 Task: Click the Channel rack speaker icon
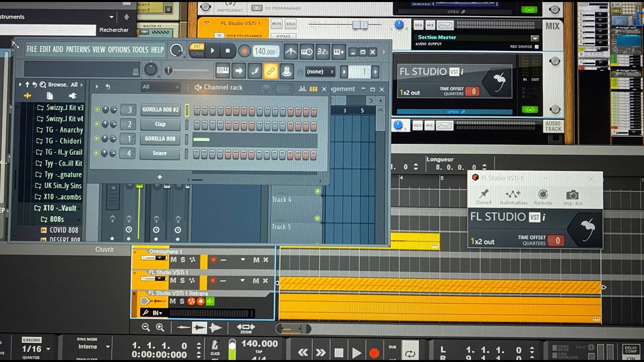[x=198, y=87]
